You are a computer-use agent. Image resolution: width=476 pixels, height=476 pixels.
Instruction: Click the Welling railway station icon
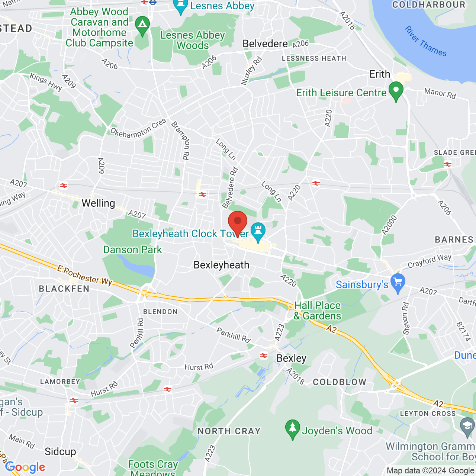[64, 185]
